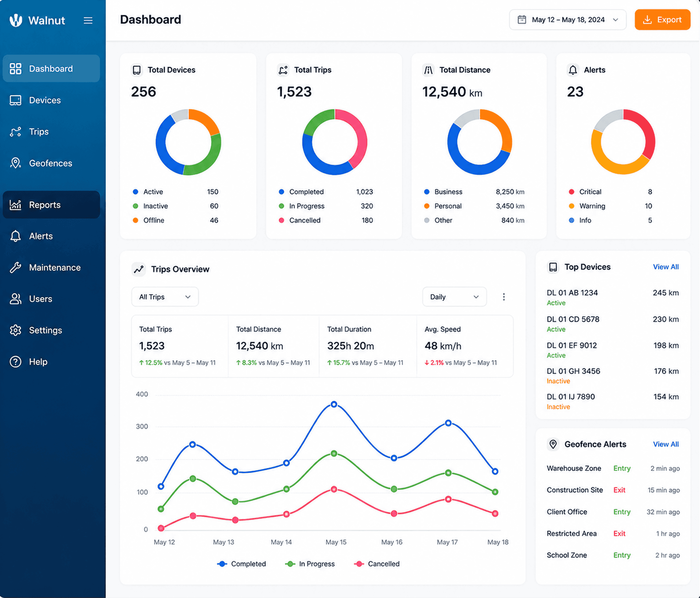The height and width of the screenshot is (598, 700).
Task: Open Users in the sidebar
Action: click(x=51, y=299)
